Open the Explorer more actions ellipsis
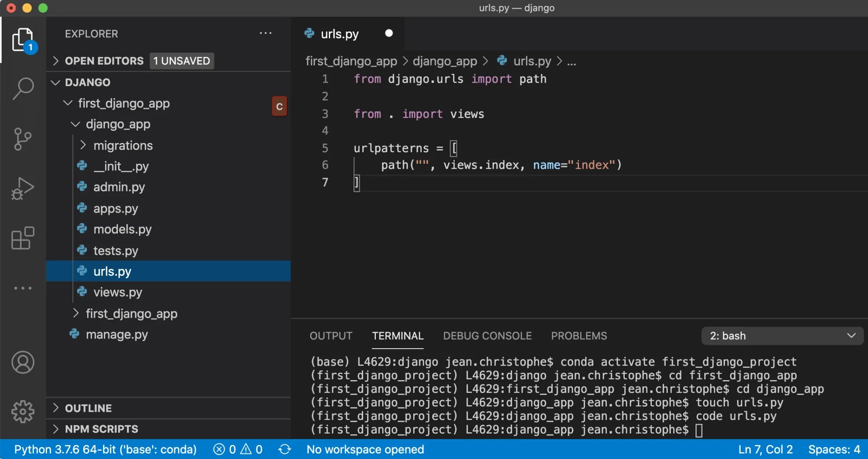868x459 pixels. [x=265, y=33]
